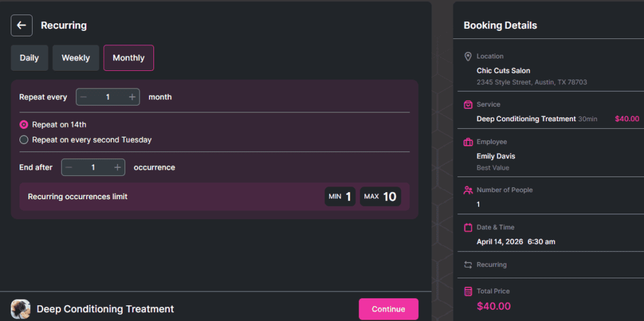The width and height of the screenshot is (644, 321).
Task: Click the $40.00 total price amount
Action: [493, 306]
